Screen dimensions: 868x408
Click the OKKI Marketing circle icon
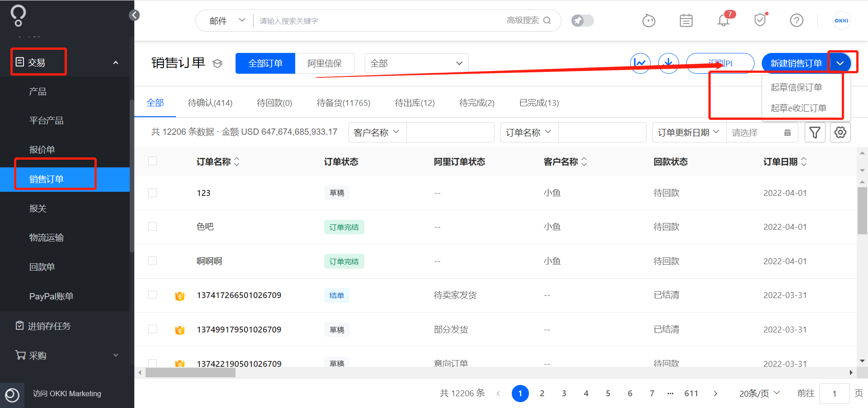click(x=12, y=395)
